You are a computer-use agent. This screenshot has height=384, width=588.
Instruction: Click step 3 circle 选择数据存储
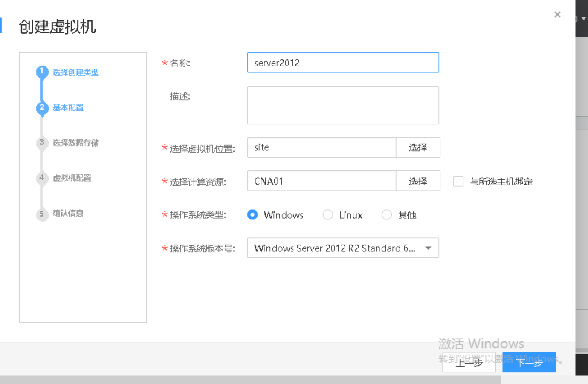(42, 143)
